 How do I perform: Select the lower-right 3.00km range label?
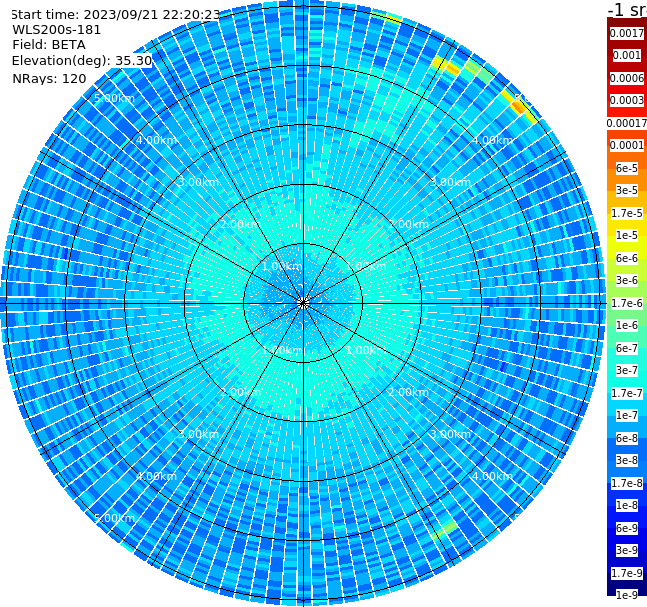tap(450, 434)
